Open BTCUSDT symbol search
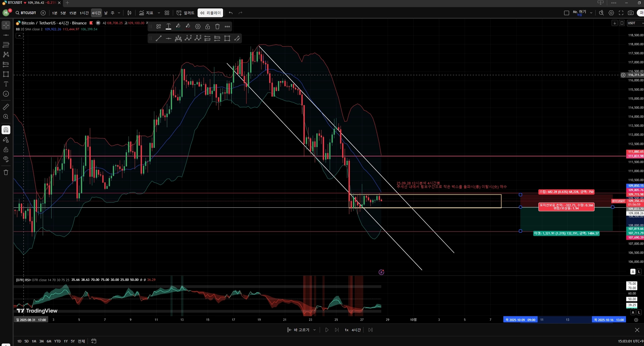The image size is (644, 346). 26,13
